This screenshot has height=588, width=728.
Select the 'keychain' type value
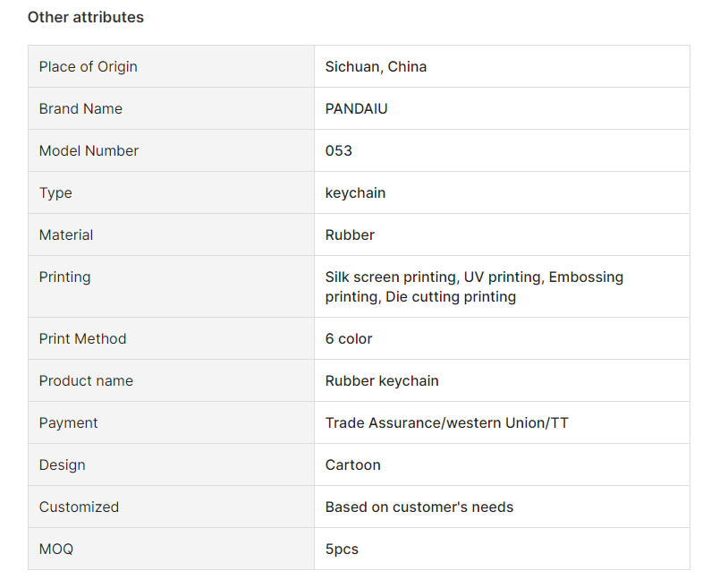tap(355, 192)
